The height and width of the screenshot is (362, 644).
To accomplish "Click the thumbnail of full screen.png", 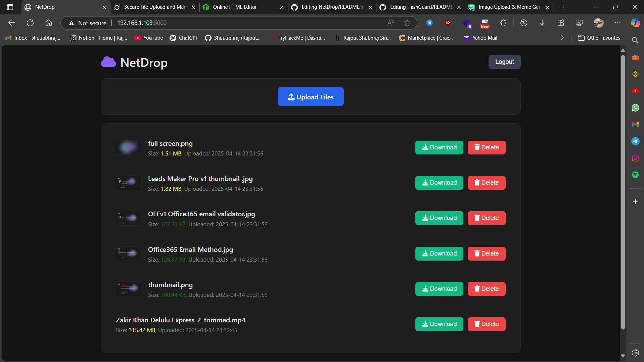I will (128, 147).
